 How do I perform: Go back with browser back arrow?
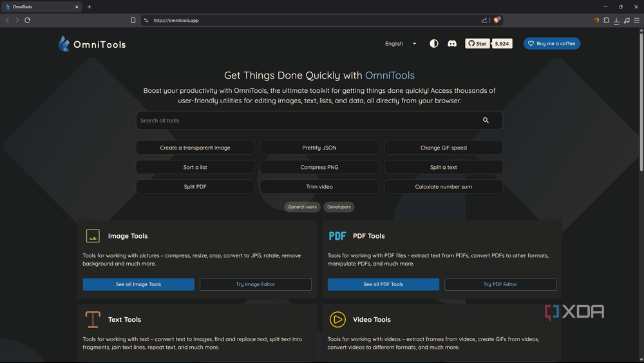(x=7, y=20)
